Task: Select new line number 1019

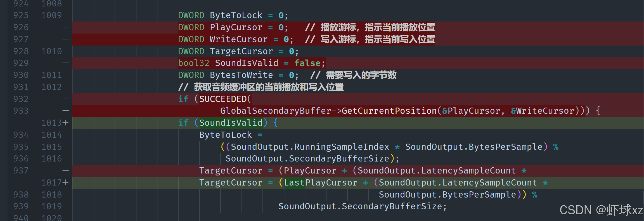Action: point(51,206)
